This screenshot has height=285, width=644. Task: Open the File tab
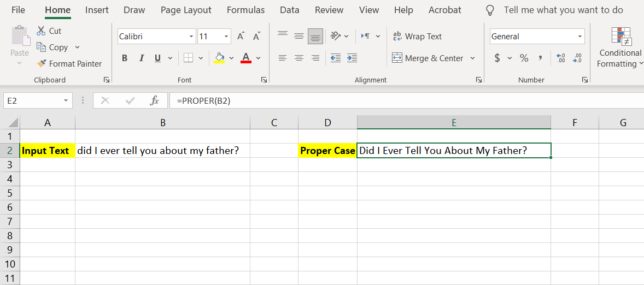pyautogui.click(x=19, y=10)
